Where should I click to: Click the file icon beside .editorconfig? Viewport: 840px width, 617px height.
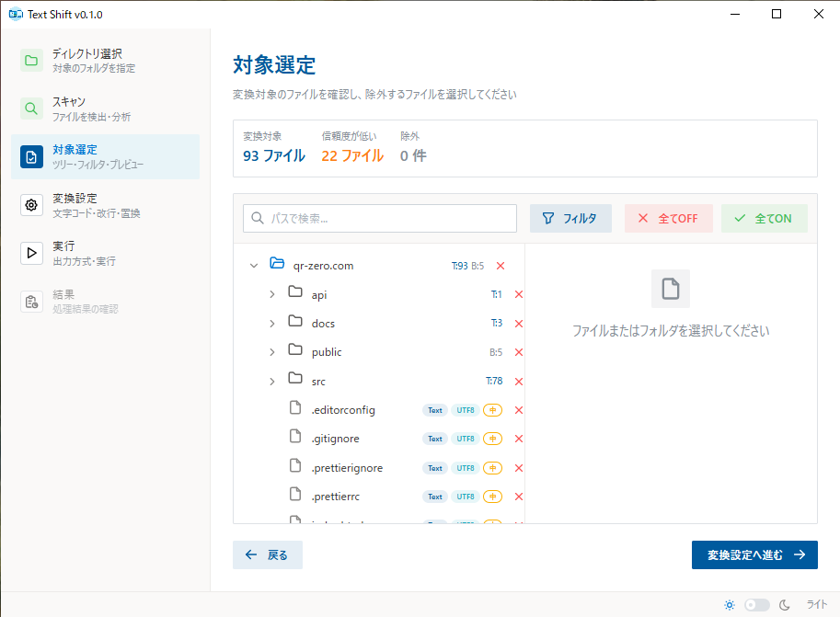pyautogui.click(x=295, y=409)
